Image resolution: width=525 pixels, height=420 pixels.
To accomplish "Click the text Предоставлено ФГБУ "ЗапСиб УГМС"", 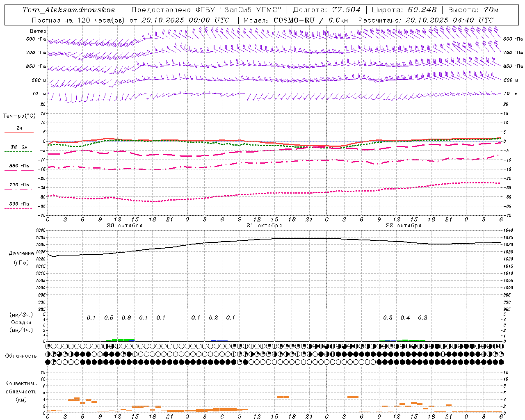I will pyautogui.click(x=206, y=10).
